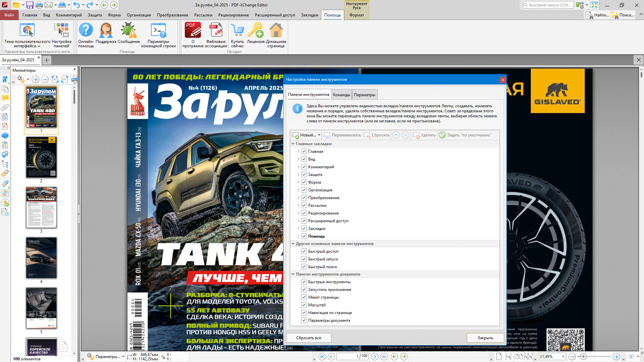Expand the Главная tree item

298,152
